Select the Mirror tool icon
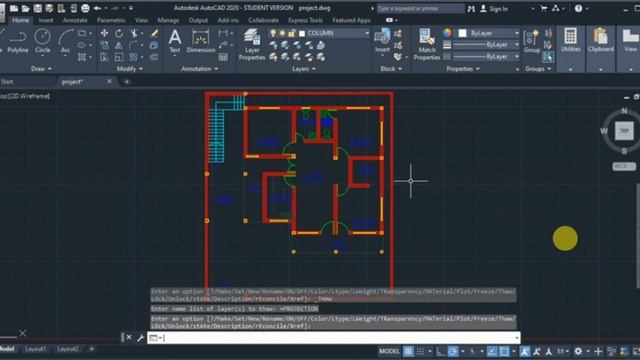Viewport: 640px width, 360px height. coord(119,45)
